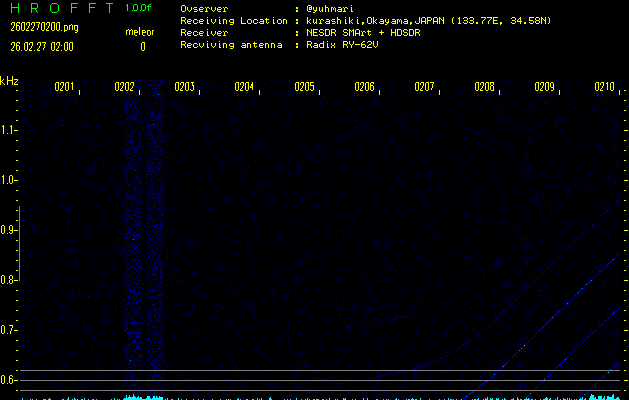Click the 1.1 kHz axis value

(x=7, y=130)
